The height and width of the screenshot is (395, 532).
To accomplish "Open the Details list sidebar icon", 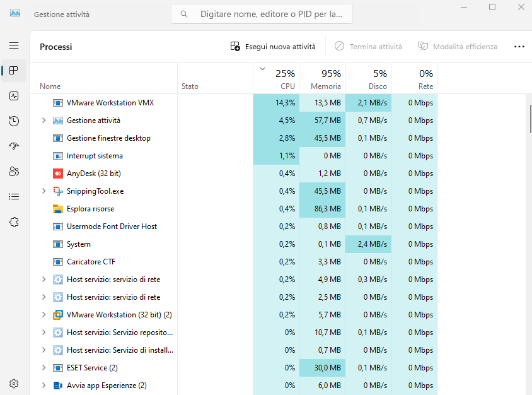I will [14, 196].
